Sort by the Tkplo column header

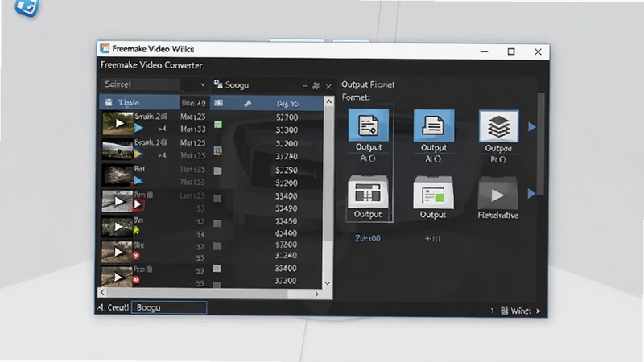coord(139,102)
